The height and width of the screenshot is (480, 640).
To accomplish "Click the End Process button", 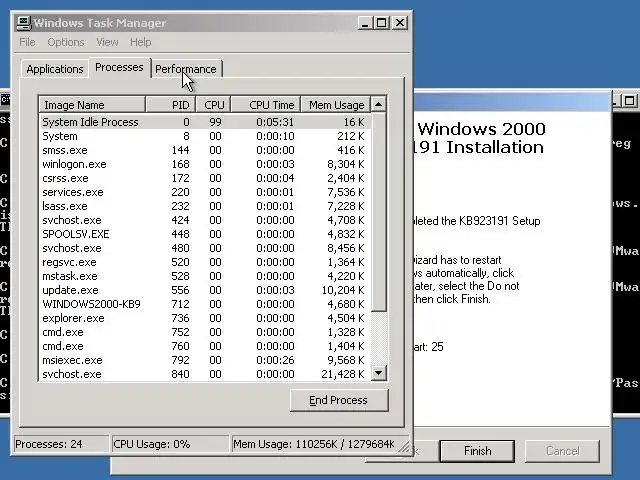I will (339, 400).
